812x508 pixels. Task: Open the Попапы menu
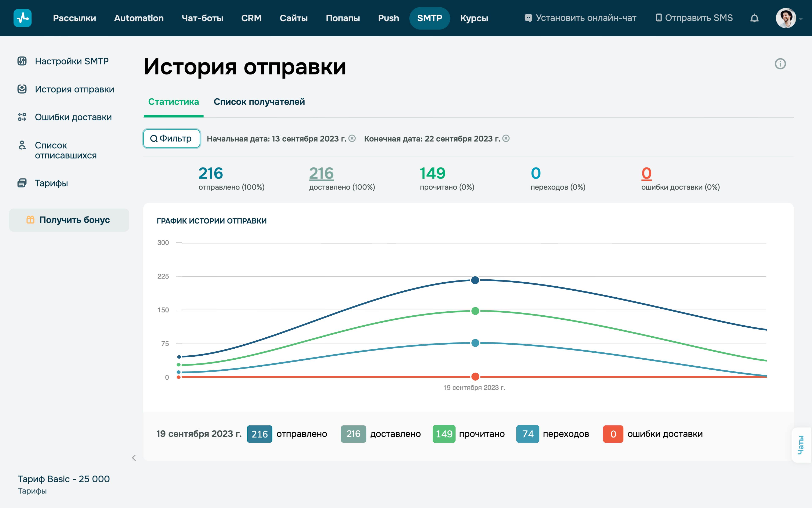pyautogui.click(x=343, y=18)
